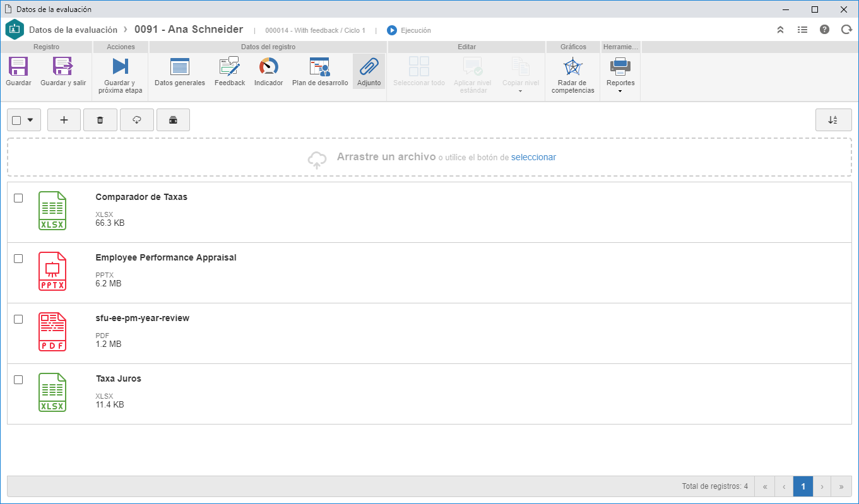Click the sort A-Z button
Image resolution: width=859 pixels, height=504 pixels.
coord(833,120)
